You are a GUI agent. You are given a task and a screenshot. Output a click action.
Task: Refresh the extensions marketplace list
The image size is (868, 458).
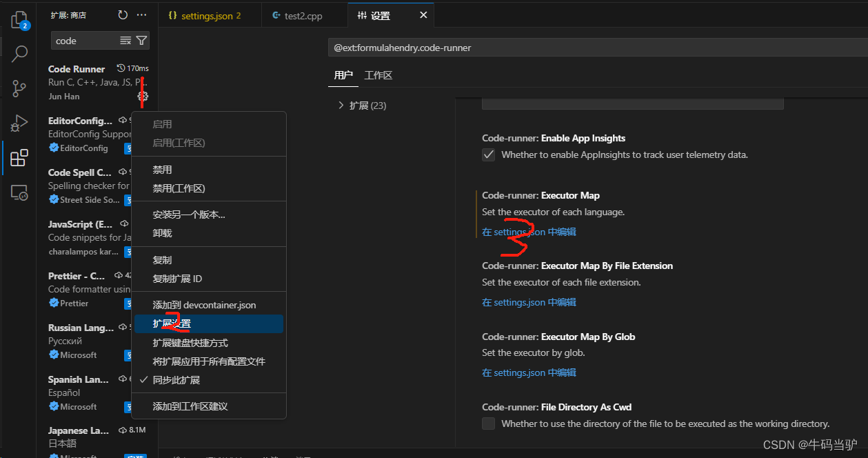click(123, 14)
